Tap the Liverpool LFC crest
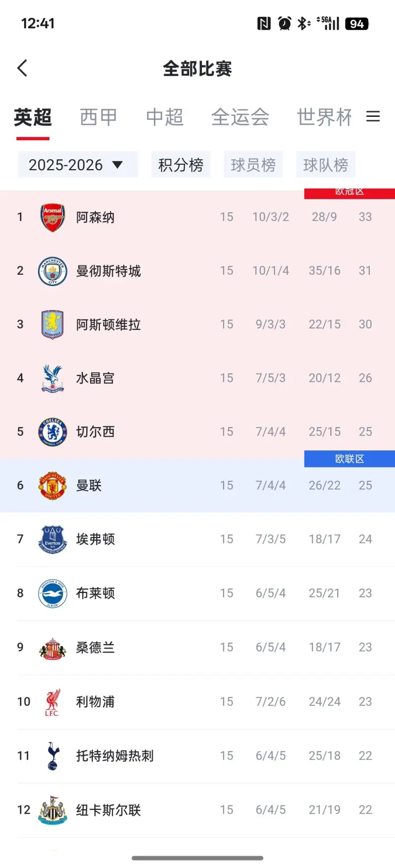 tap(52, 702)
